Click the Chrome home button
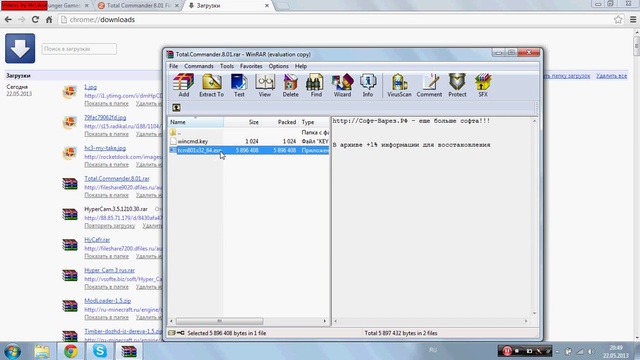640x360 pixels. coord(49,19)
